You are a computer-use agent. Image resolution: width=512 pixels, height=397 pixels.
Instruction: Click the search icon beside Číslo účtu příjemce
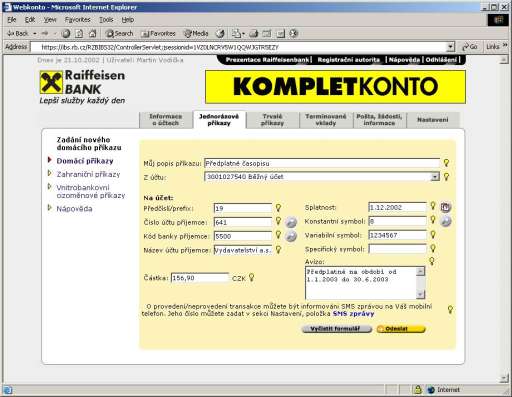(291, 222)
